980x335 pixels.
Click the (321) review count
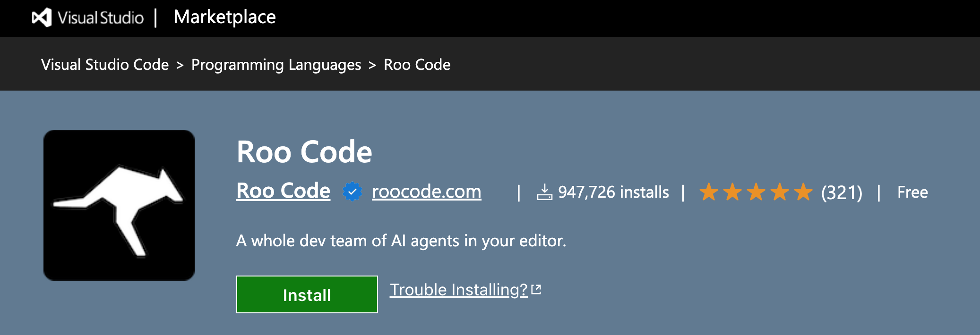click(x=842, y=193)
